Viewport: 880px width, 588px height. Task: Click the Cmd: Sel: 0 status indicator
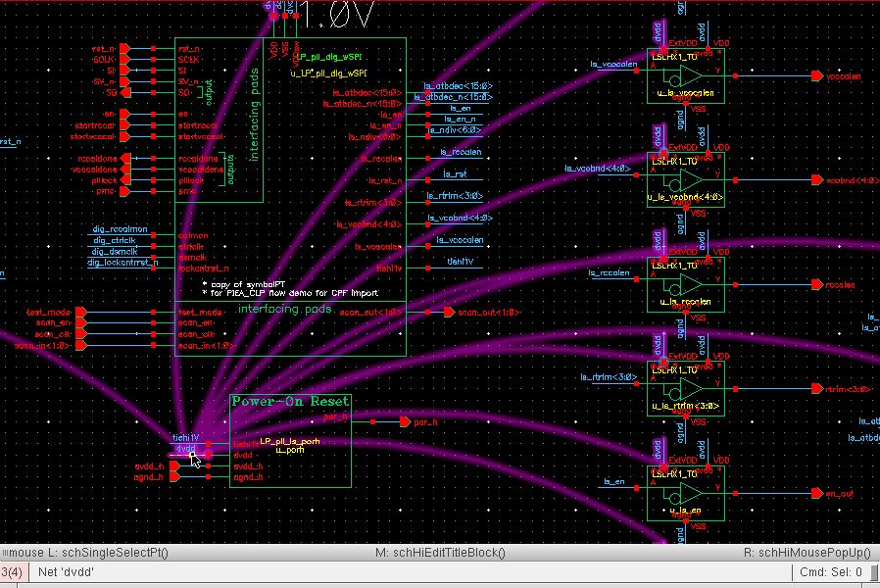[x=831, y=572]
